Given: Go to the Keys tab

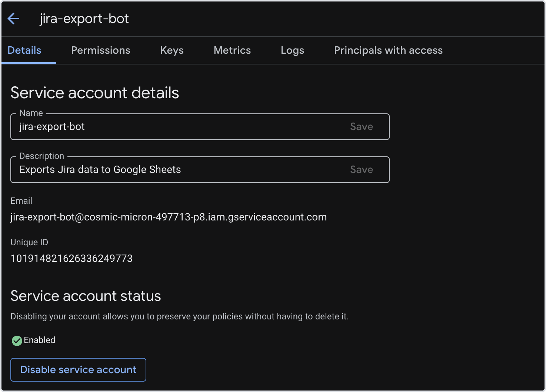Looking at the screenshot, I should 172,50.
